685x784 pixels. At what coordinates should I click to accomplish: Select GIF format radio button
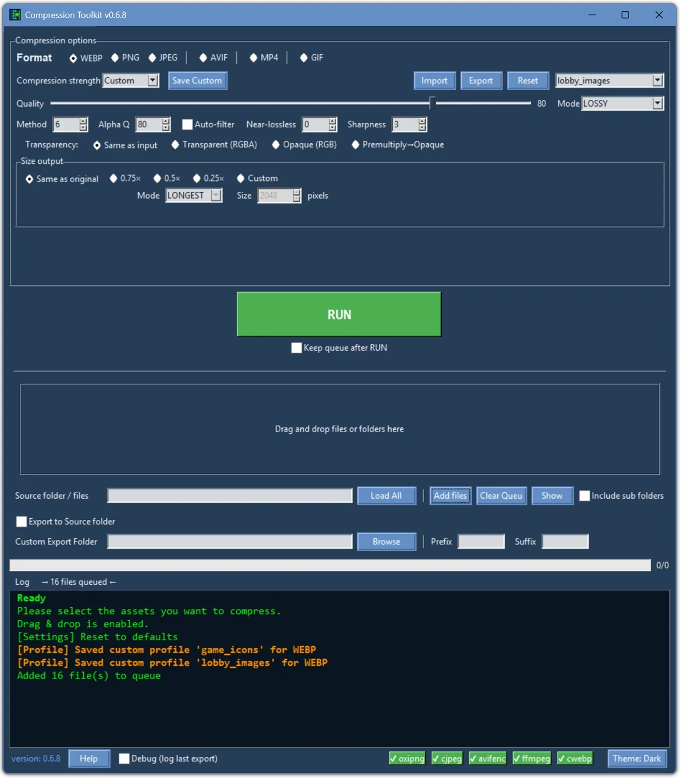tap(304, 58)
